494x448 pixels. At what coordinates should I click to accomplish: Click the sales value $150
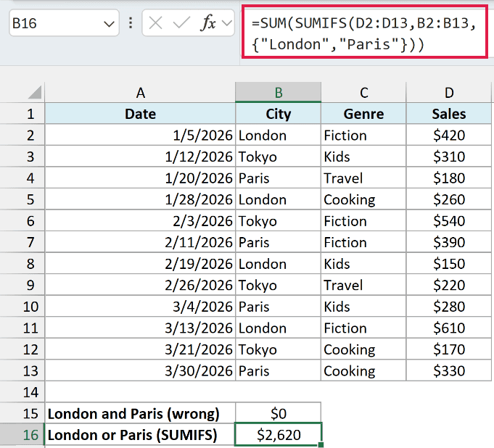click(449, 264)
